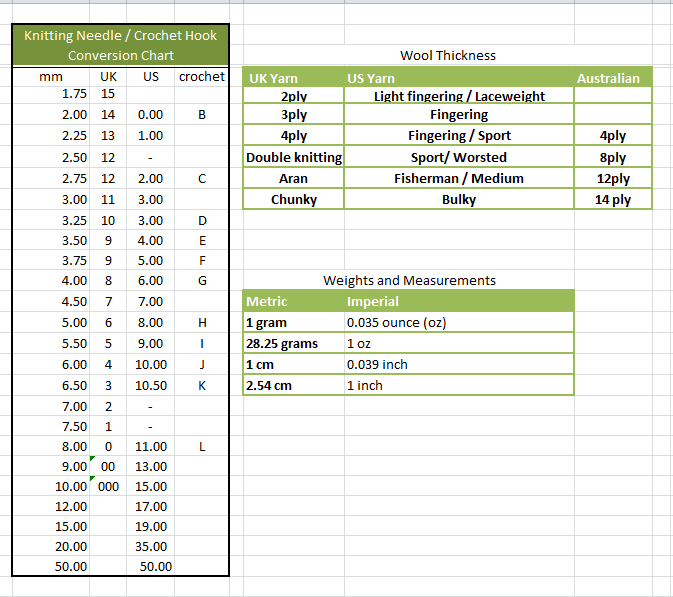Click the 'mm' column header cell
Image resolution: width=673 pixels, height=597 pixels.
[x=51, y=76]
